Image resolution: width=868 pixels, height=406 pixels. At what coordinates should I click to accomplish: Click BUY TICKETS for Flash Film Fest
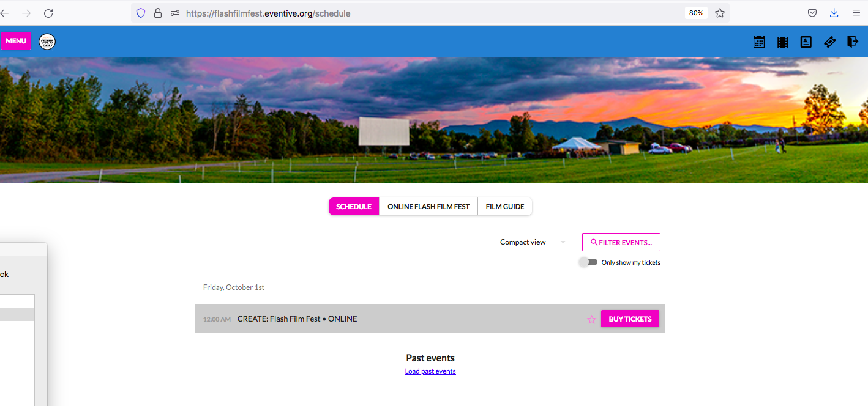click(630, 319)
